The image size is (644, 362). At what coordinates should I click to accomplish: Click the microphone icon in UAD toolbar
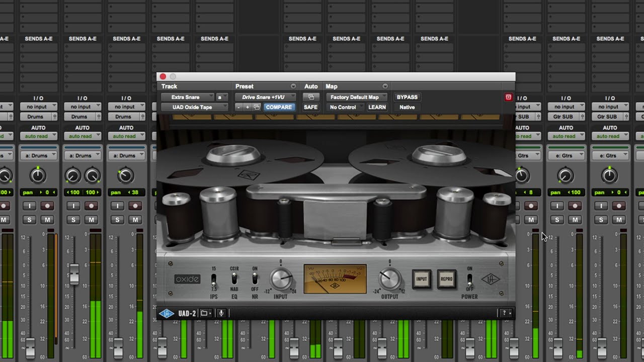coord(221,313)
